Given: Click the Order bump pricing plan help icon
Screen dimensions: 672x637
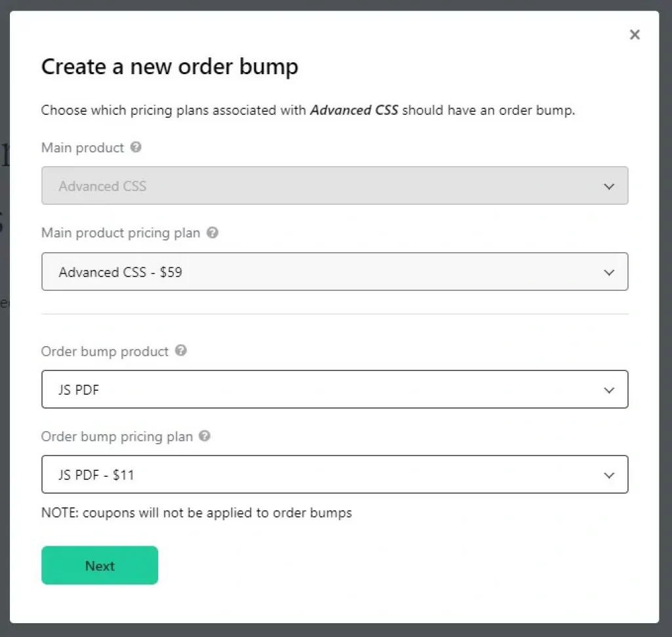Looking at the screenshot, I should click(x=205, y=436).
